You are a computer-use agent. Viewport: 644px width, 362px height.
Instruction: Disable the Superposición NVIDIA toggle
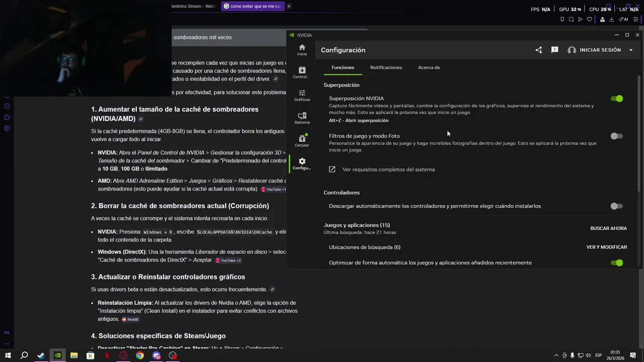(616, 99)
